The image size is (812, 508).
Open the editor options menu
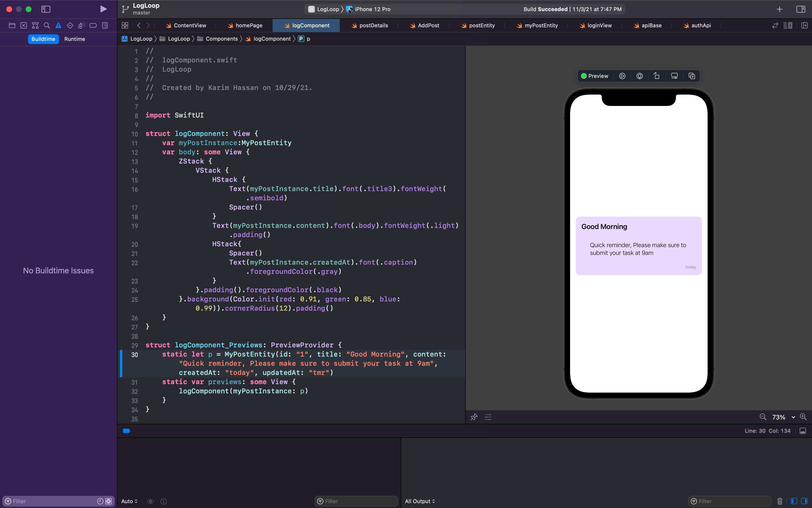788,26
